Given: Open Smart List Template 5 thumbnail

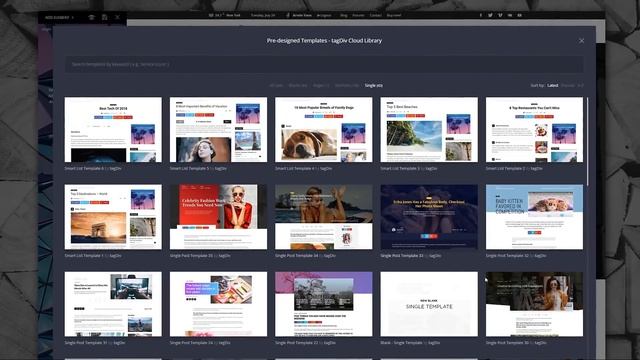Looking at the screenshot, I should point(218,129).
